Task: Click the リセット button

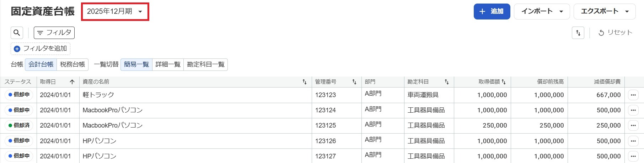Action: [x=616, y=33]
